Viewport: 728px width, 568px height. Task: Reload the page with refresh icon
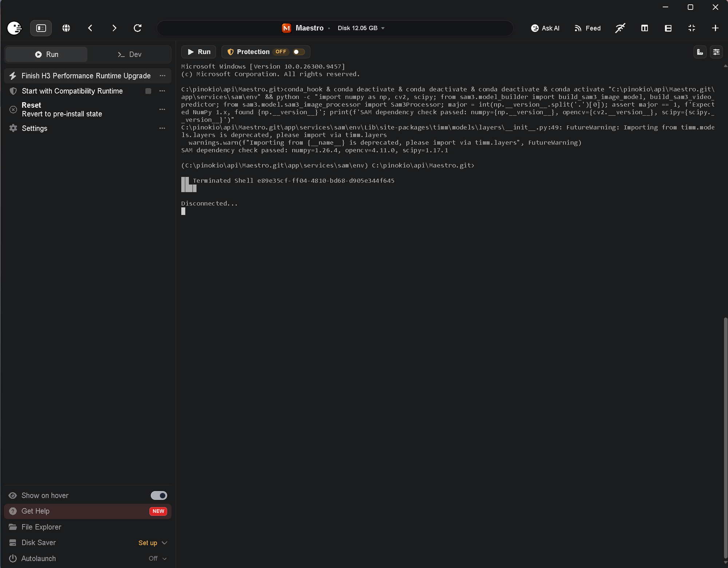[x=138, y=28]
